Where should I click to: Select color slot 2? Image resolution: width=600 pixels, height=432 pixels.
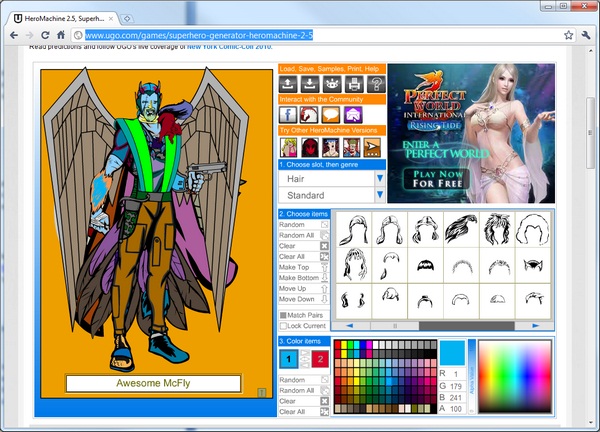pyautogui.click(x=320, y=359)
